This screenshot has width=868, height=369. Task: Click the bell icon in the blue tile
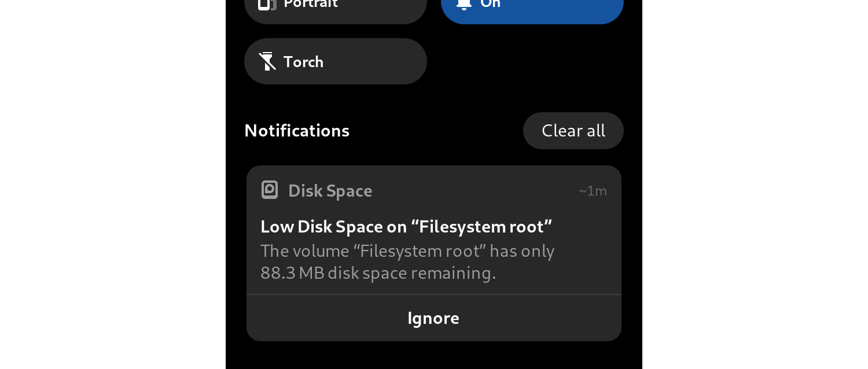[x=464, y=4]
